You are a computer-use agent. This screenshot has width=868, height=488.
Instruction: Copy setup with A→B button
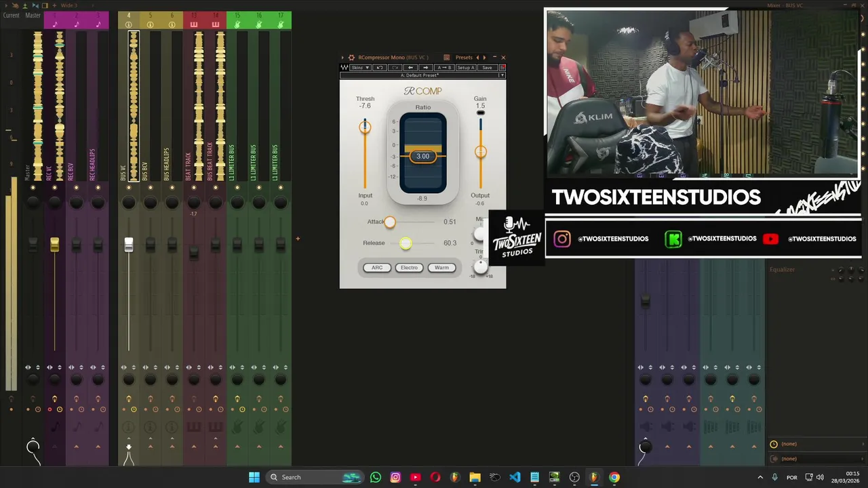pyautogui.click(x=444, y=68)
